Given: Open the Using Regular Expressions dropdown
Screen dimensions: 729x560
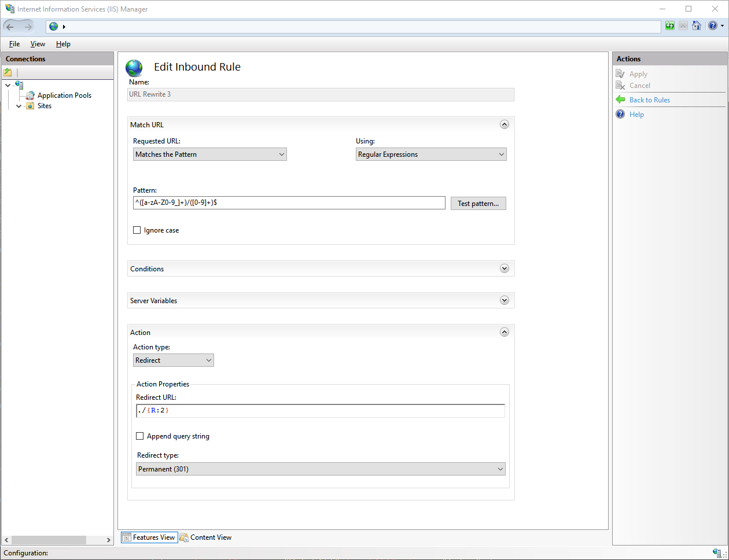Looking at the screenshot, I should click(x=431, y=154).
